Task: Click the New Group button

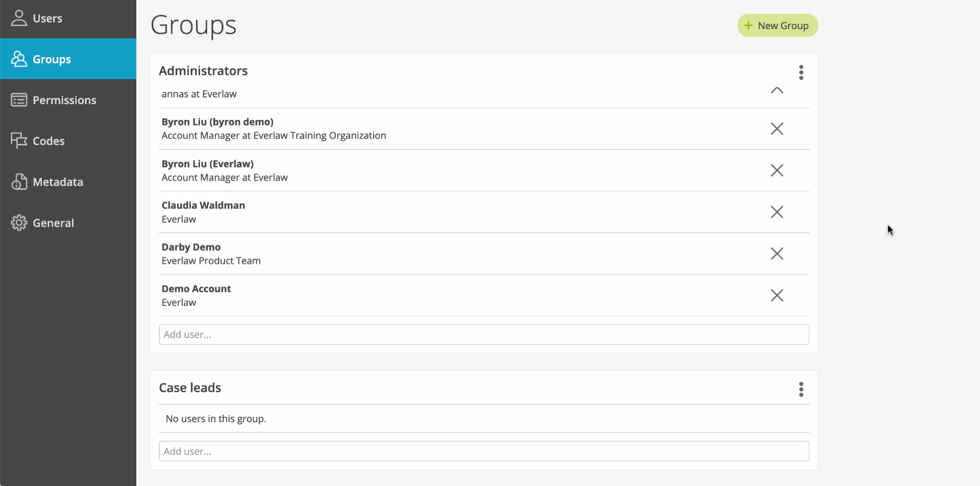Action: [x=777, y=25]
